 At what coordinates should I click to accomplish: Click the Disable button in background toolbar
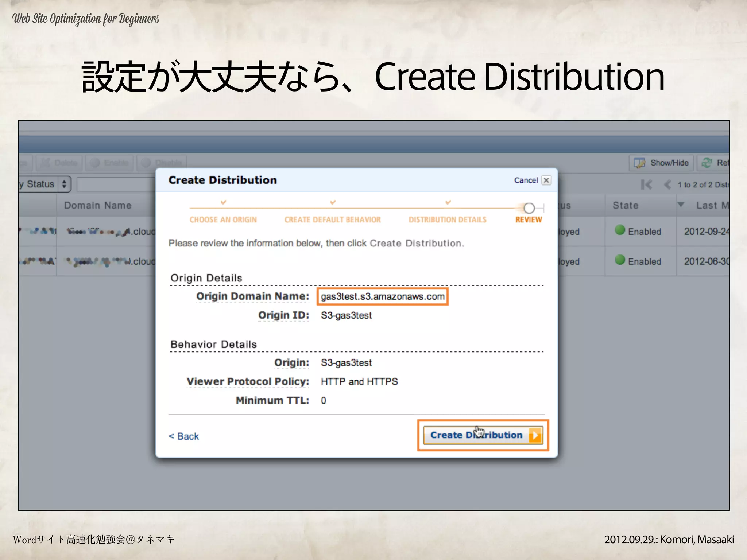(162, 163)
